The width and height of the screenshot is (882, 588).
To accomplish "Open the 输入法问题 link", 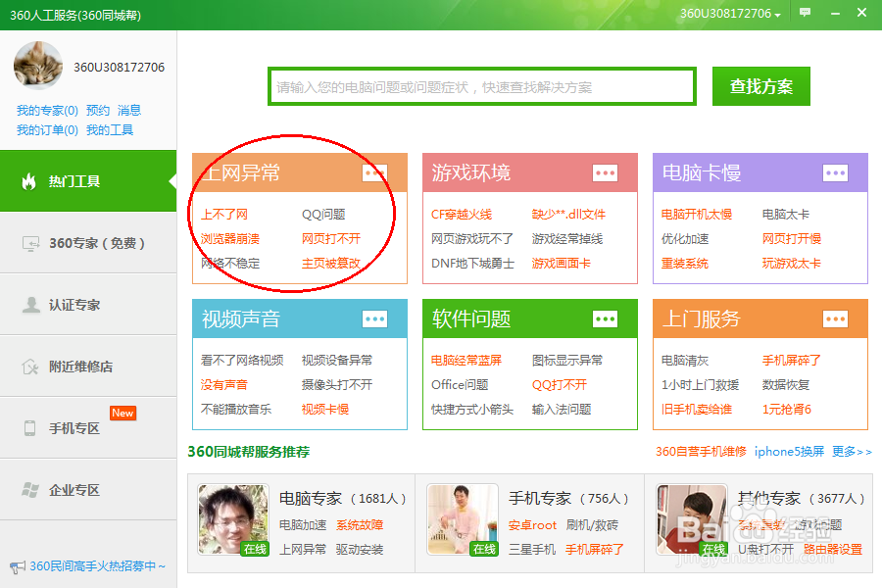I will 562,409.
